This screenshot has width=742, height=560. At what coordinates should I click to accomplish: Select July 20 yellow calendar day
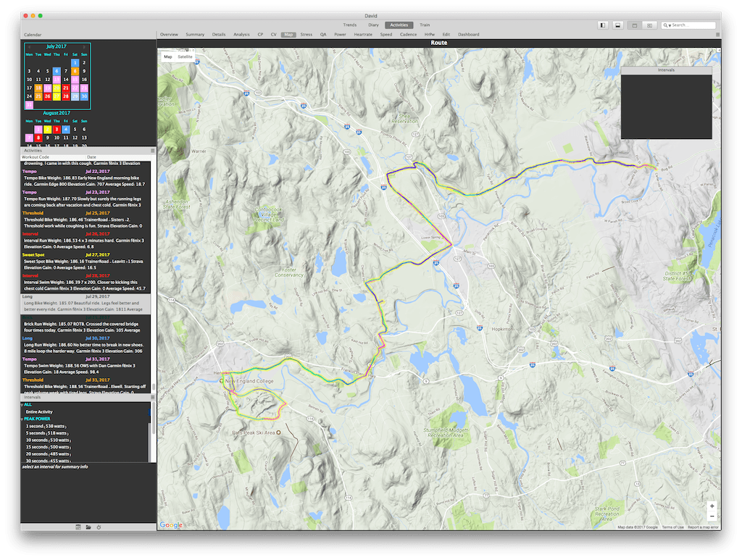pos(57,88)
